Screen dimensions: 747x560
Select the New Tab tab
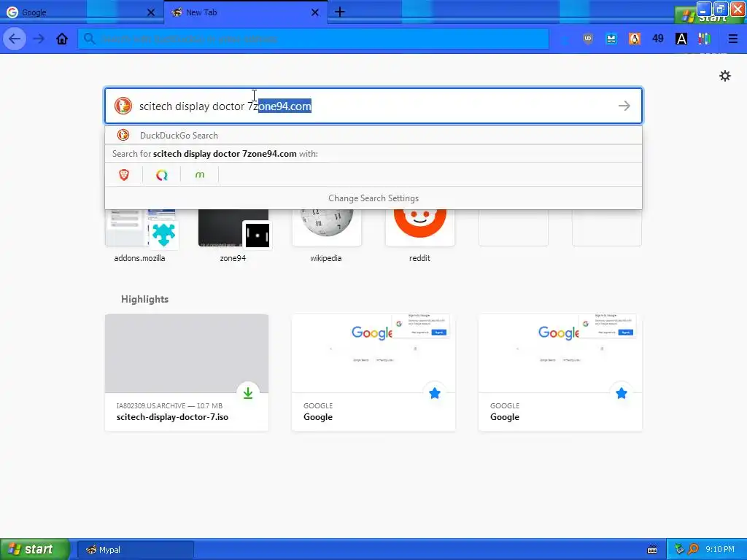tap(245, 12)
